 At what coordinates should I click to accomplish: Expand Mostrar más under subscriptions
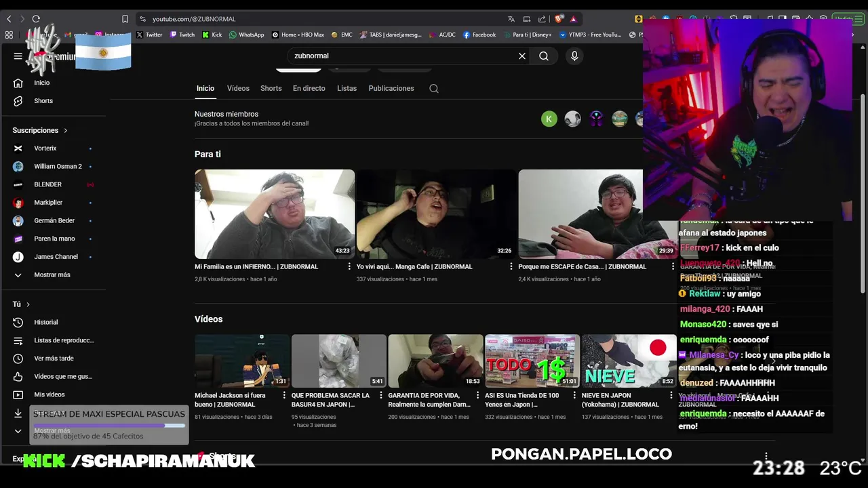point(54,275)
